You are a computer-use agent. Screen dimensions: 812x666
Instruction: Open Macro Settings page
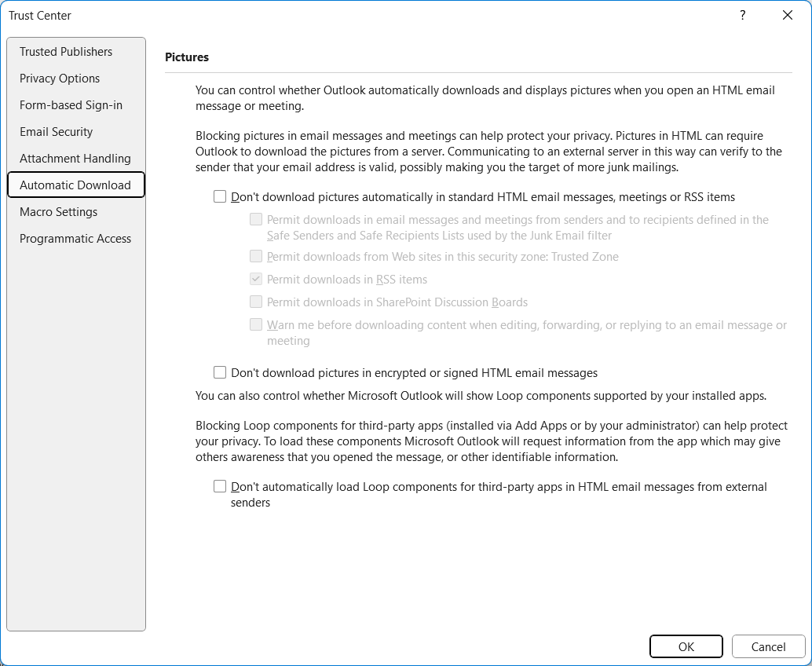(76, 212)
